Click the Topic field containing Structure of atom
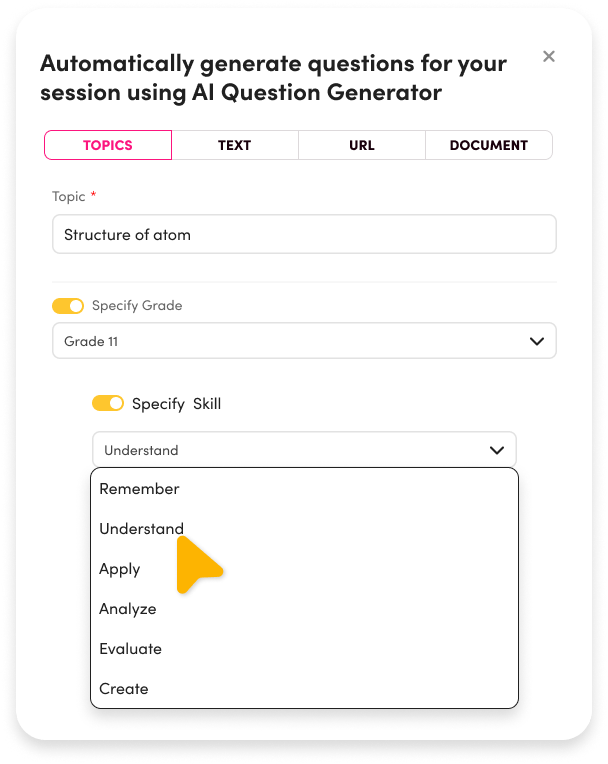This screenshot has height=764, width=608. 304,234
